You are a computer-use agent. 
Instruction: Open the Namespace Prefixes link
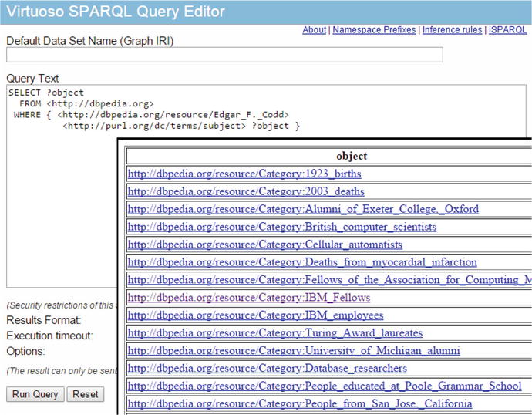tap(374, 30)
